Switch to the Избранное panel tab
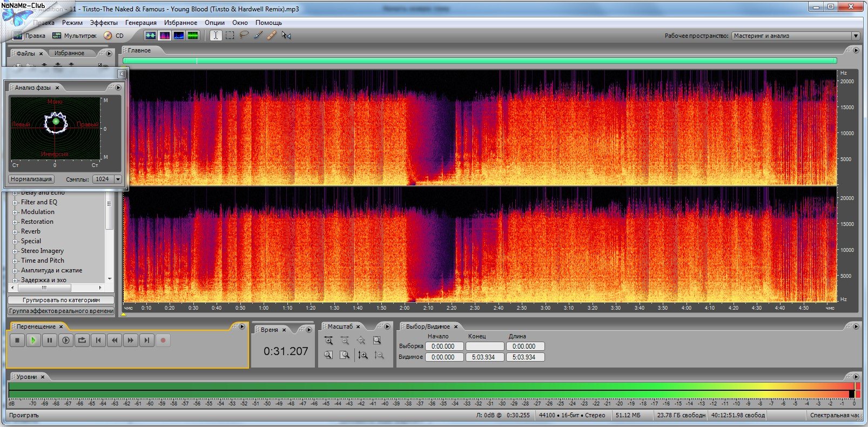Viewport: 868px width, 427px height. (69, 53)
